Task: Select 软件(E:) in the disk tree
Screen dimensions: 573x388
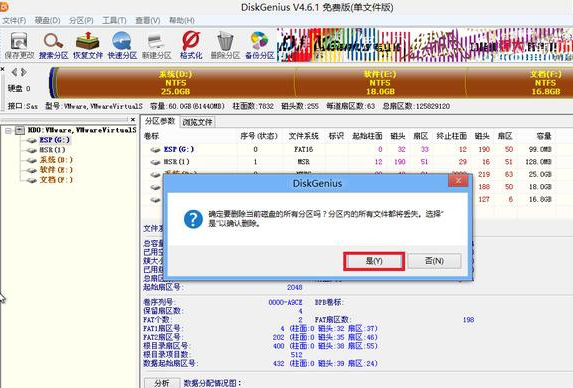Action: pyautogui.click(x=56, y=170)
